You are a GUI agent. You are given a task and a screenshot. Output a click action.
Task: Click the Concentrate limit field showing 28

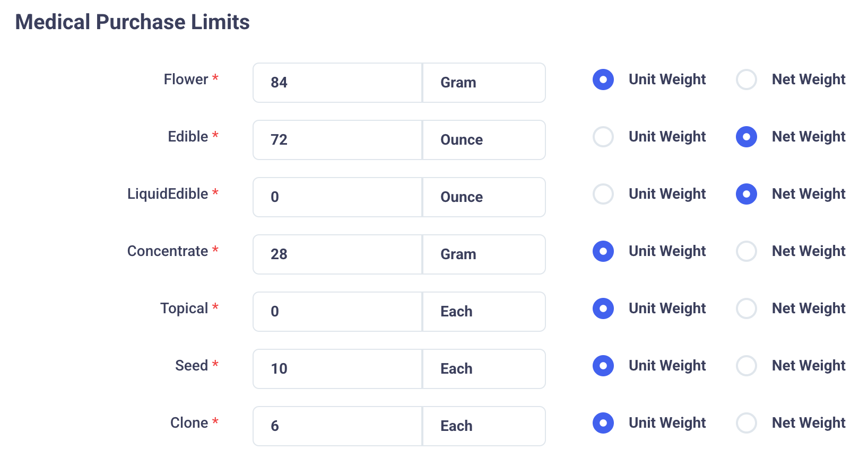click(337, 254)
